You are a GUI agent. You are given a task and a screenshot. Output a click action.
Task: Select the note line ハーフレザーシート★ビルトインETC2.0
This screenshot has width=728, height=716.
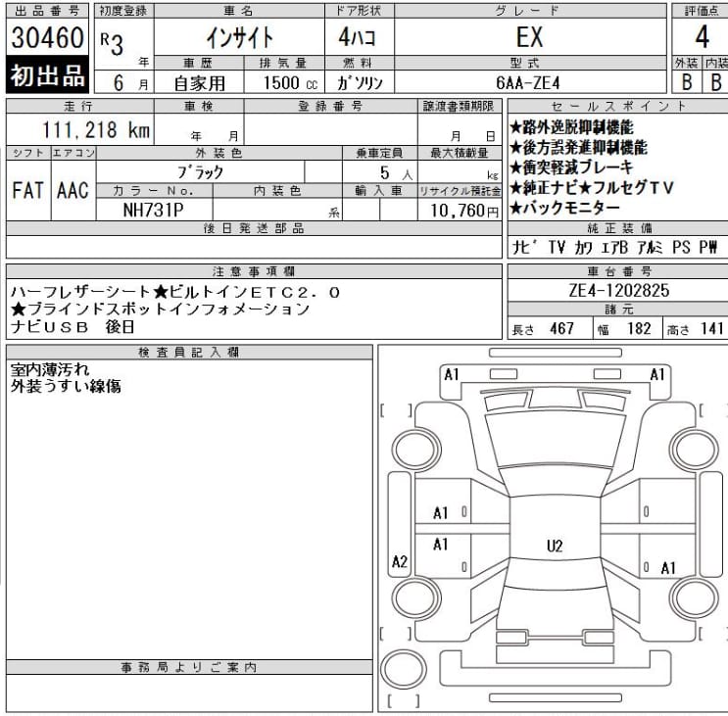(175, 292)
